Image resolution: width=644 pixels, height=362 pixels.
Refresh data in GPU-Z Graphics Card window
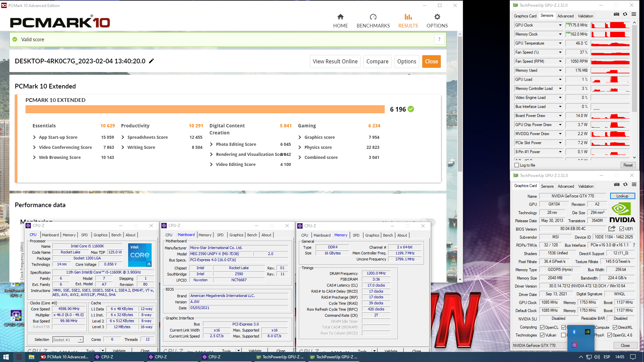click(626, 185)
